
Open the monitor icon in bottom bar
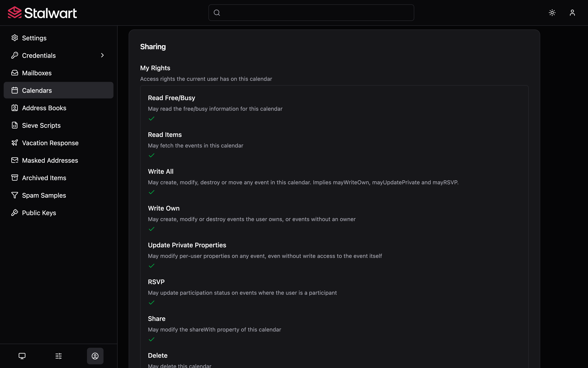22,356
